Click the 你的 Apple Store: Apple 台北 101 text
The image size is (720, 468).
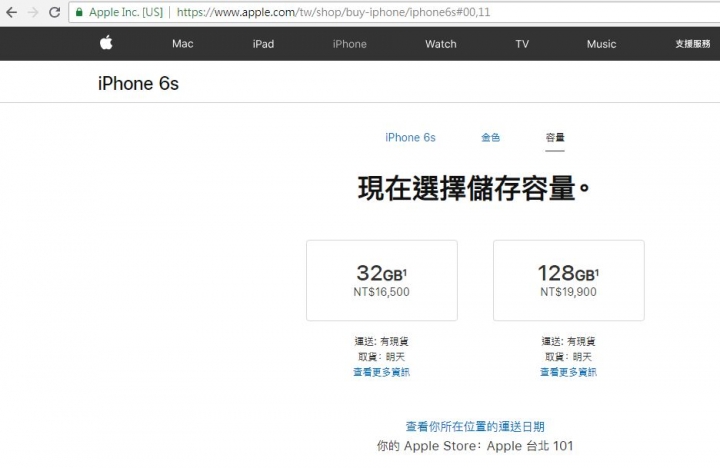click(x=475, y=446)
